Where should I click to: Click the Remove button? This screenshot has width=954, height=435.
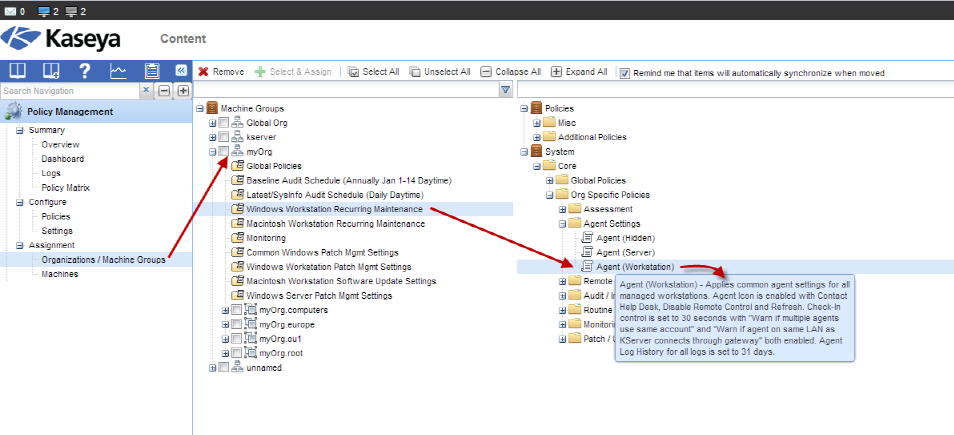click(220, 72)
